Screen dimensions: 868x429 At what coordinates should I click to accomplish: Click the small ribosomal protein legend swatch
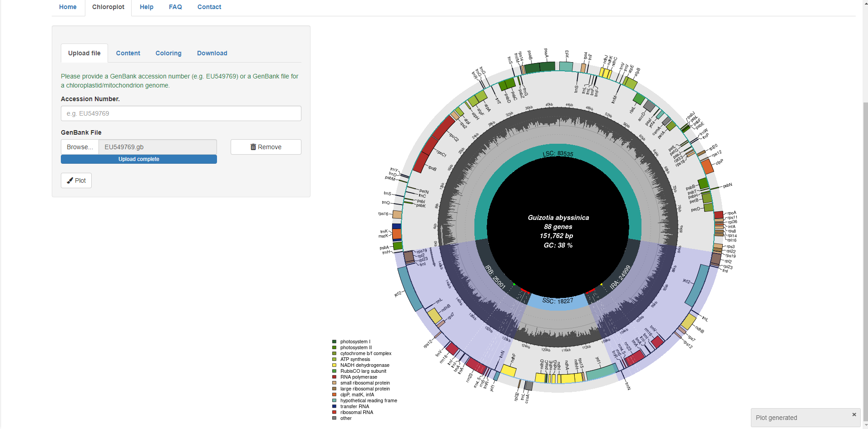(x=334, y=383)
